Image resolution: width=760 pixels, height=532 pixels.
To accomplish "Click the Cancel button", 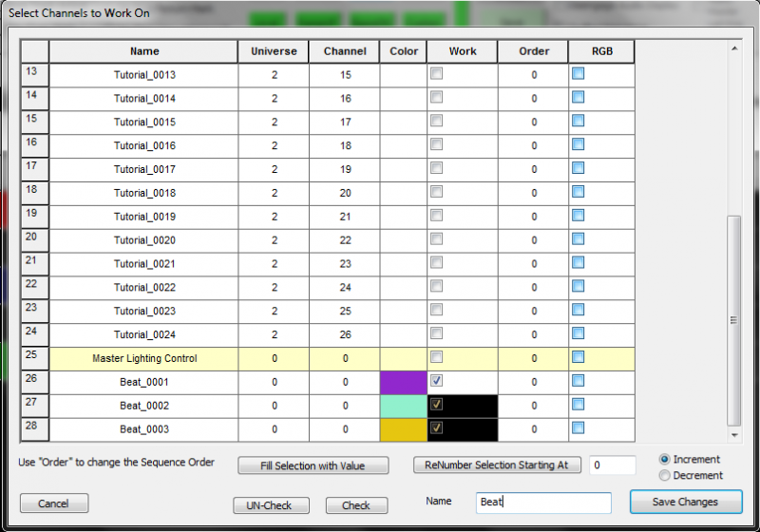I will [54, 503].
